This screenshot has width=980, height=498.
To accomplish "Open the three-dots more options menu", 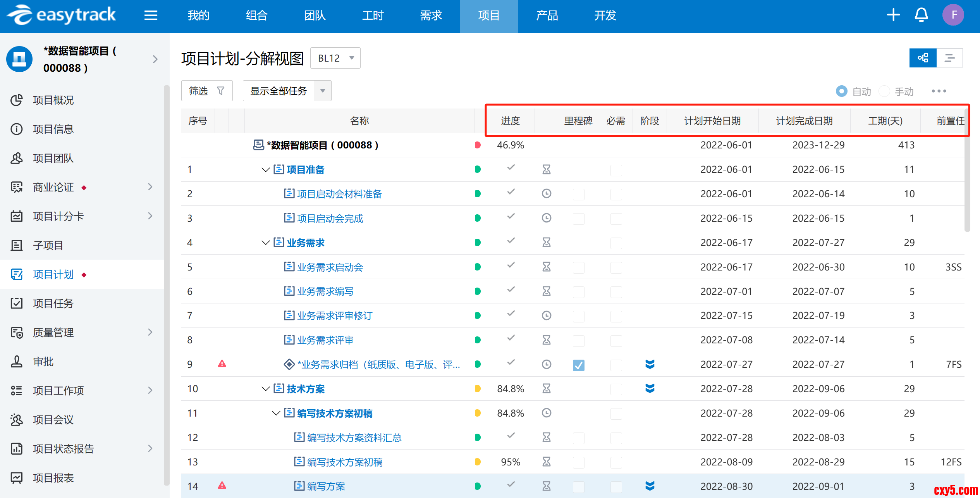I will (939, 91).
